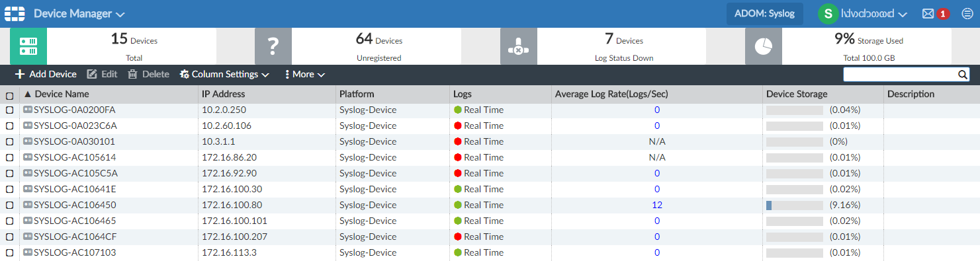Image resolution: width=980 pixels, height=261 pixels.
Task: Toggle the select-all header checkbox
Action: pyautogui.click(x=9, y=96)
